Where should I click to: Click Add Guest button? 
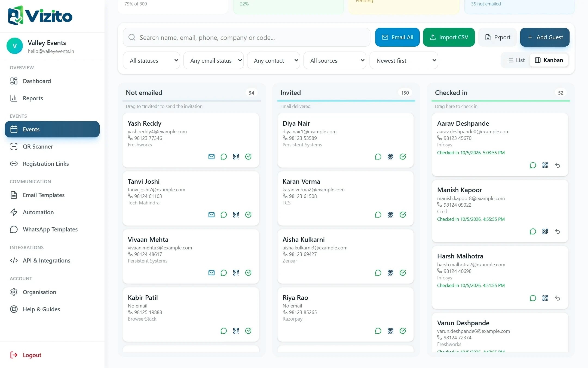click(x=545, y=37)
